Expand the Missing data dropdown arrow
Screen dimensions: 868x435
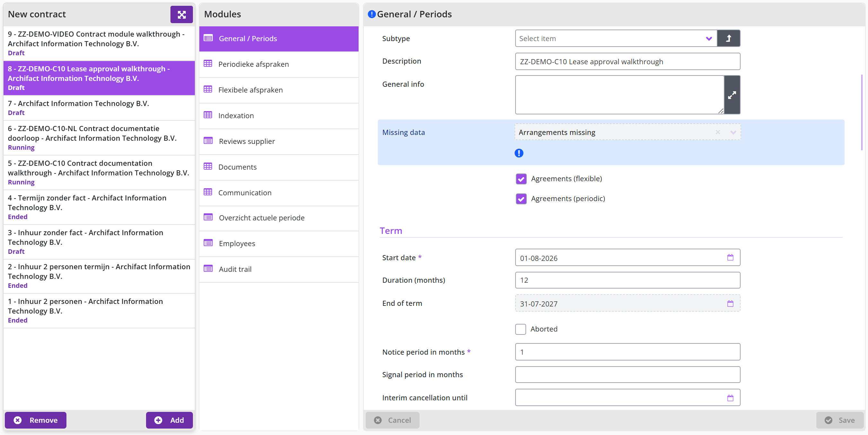pos(733,132)
